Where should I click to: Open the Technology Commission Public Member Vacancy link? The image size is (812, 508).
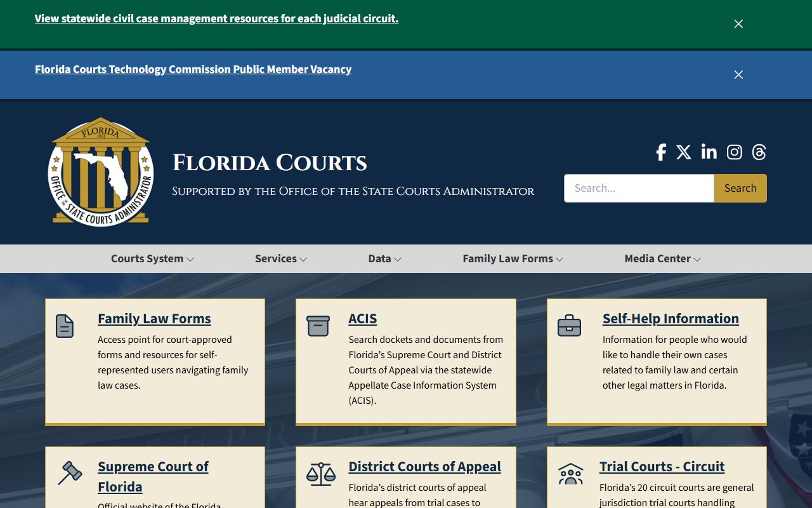pos(193,69)
